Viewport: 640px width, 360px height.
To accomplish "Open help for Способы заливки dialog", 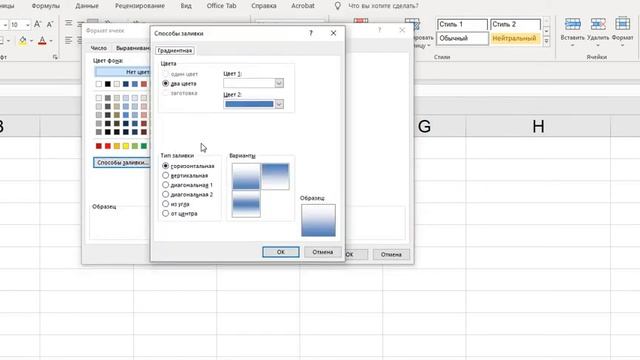I will [x=311, y=33].
